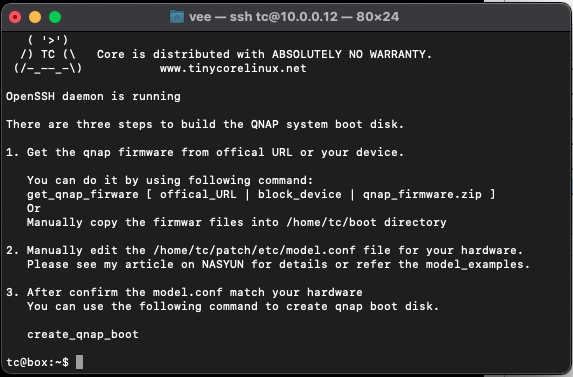This screenshot has width=573, height=377.
Task: Click the 'get_qnap_firware' command name
Action: click(x=83, y=194)
